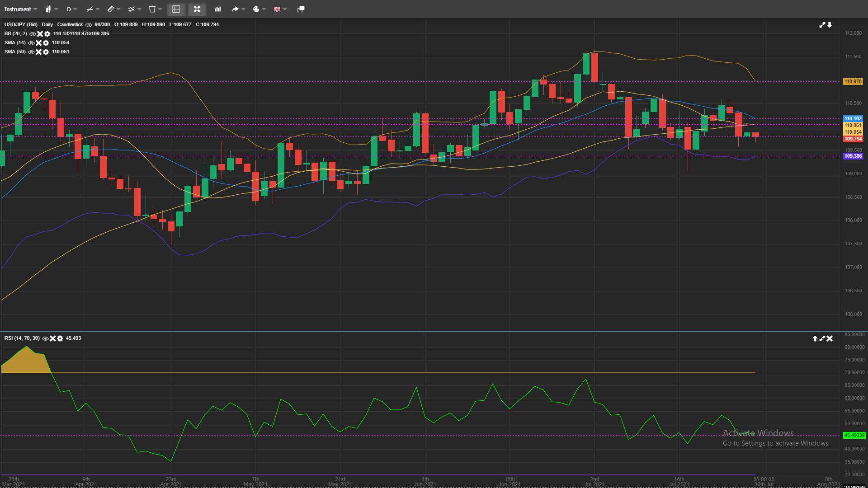The width and height of the screenshot is (868, 488).
Task: Maximize the main price chart pane
Action: tap(822, 25)
